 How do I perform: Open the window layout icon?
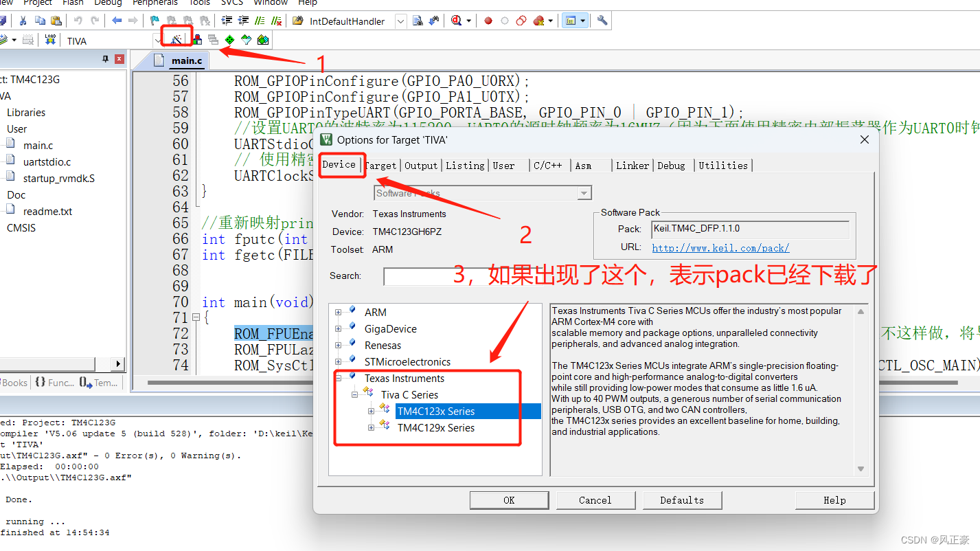[x=570, y=21]
